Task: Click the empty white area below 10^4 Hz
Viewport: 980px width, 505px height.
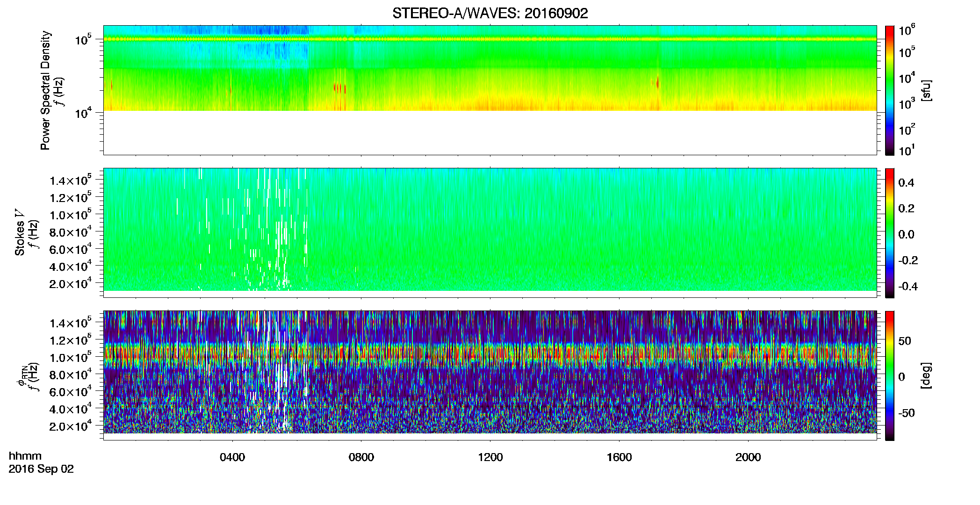Action: pos(490,133)
